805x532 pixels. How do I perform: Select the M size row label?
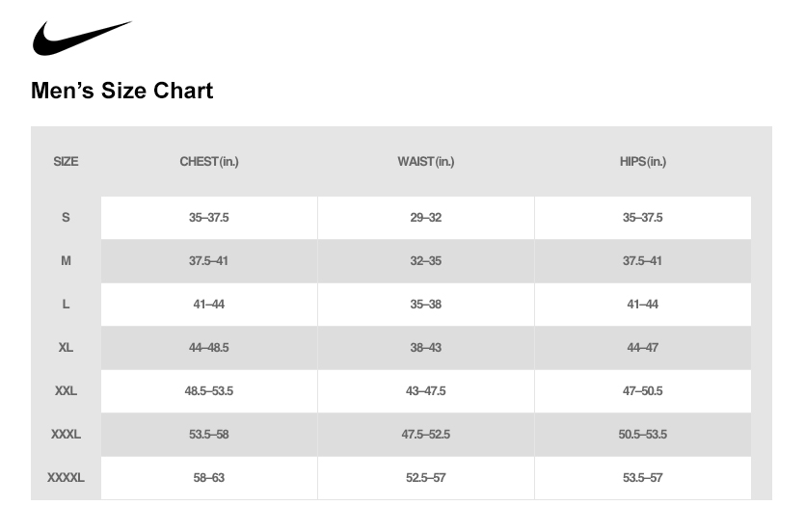pos(66,260)
